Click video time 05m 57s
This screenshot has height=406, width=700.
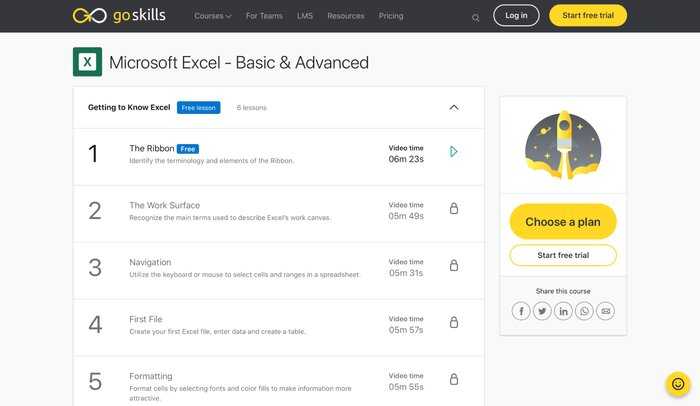pyautogui.click(x=406, y=330)
